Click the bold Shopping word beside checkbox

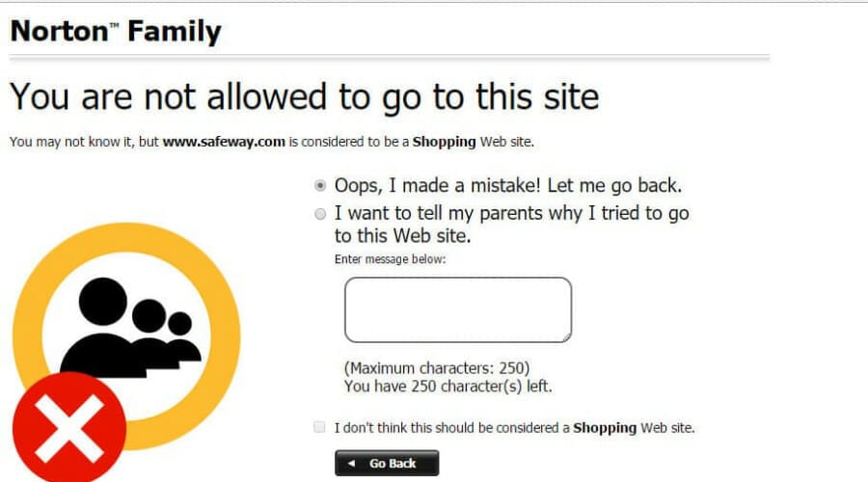point(605,428)
